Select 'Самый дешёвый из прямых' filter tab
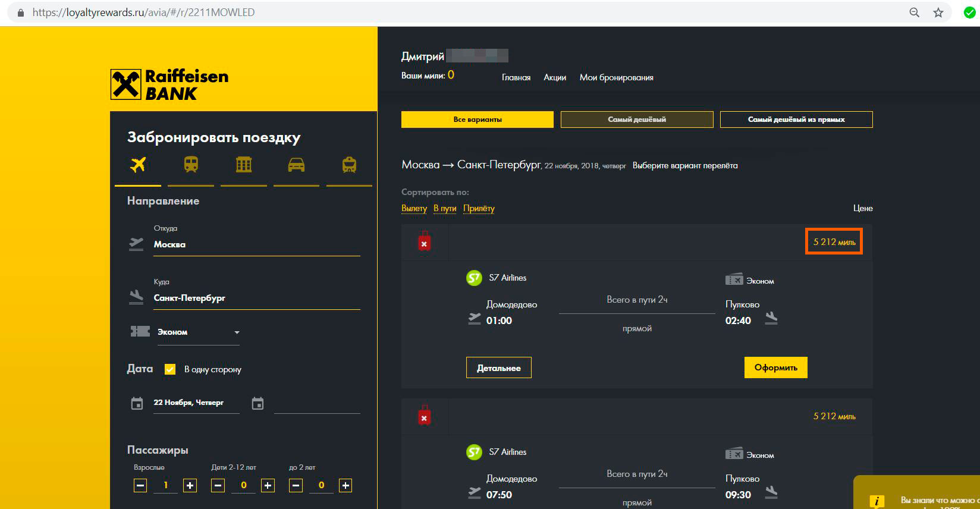This screenshot has height=509, width=980. point(796,120)
